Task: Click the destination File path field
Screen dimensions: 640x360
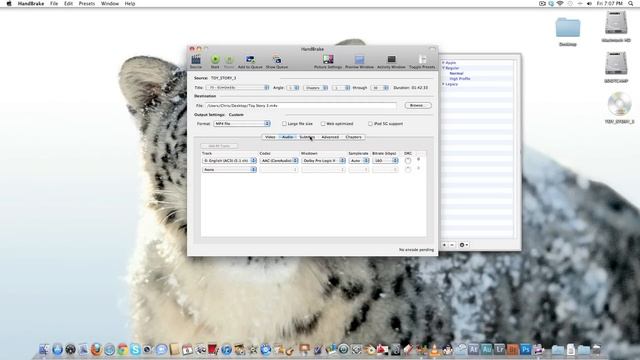Action: pos(301,106)
